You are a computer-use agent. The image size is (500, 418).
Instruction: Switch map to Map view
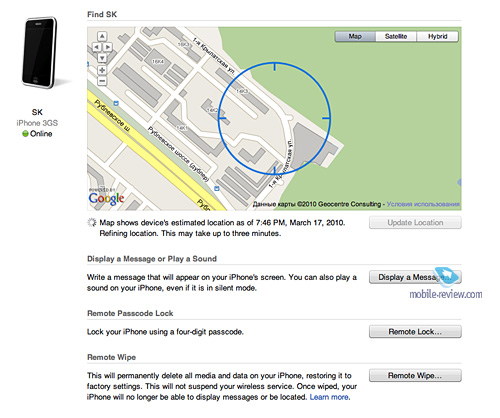coord(355,36)
